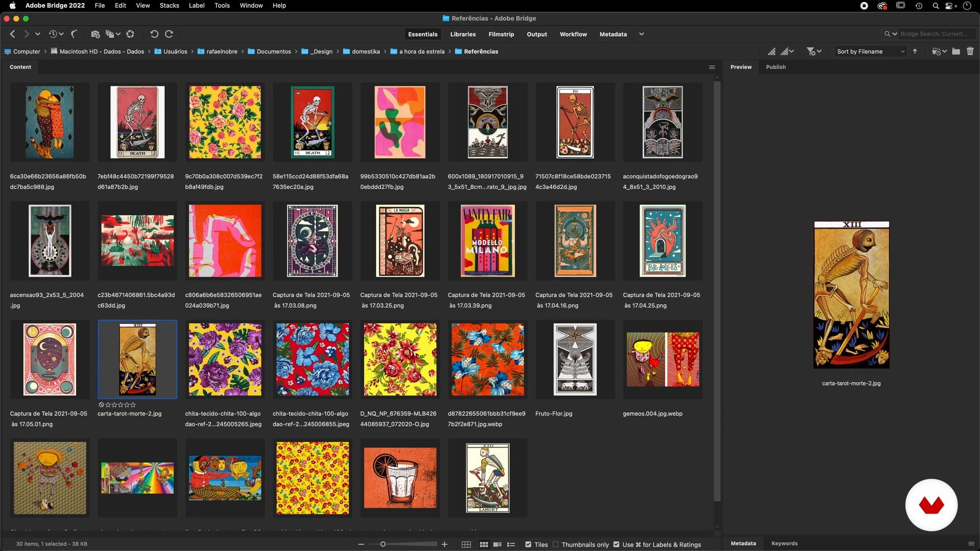Switch to the Filmstrip workspace

pos(501,34)
